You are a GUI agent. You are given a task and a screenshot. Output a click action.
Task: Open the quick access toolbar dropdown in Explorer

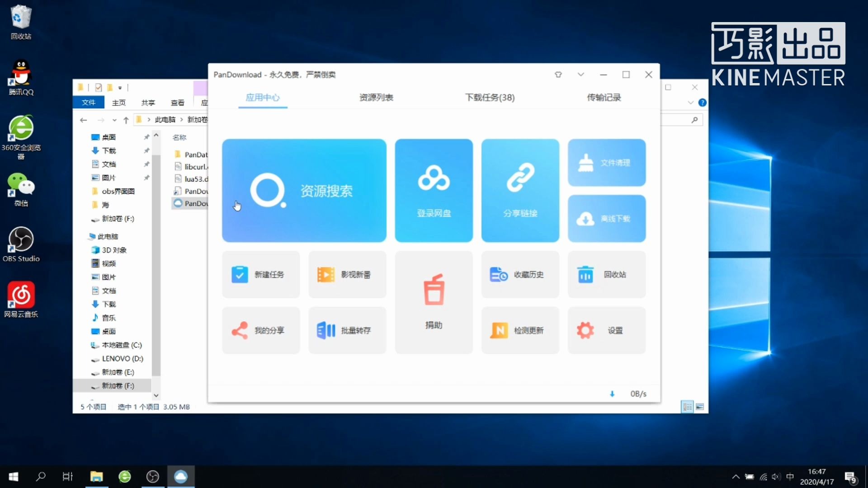tap(120, 88)
